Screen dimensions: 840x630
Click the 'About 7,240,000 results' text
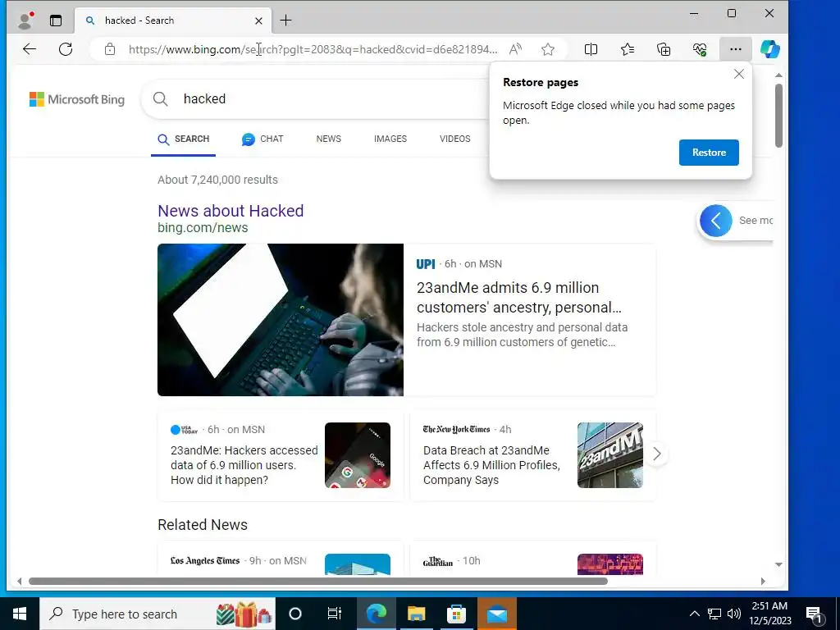pyautogui.click(x=217, y=180)
